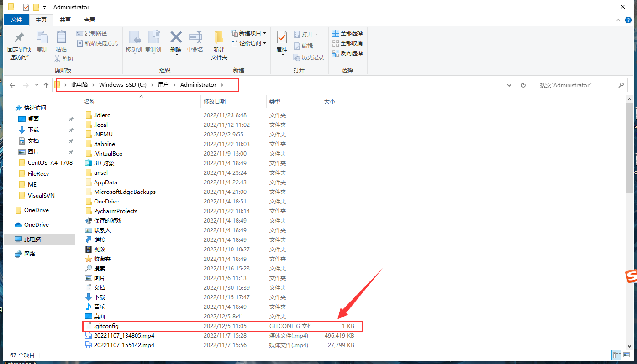Screen dimensions: 637x364
Task: Switch to details view toggle
Action: (x=616, y=355)
